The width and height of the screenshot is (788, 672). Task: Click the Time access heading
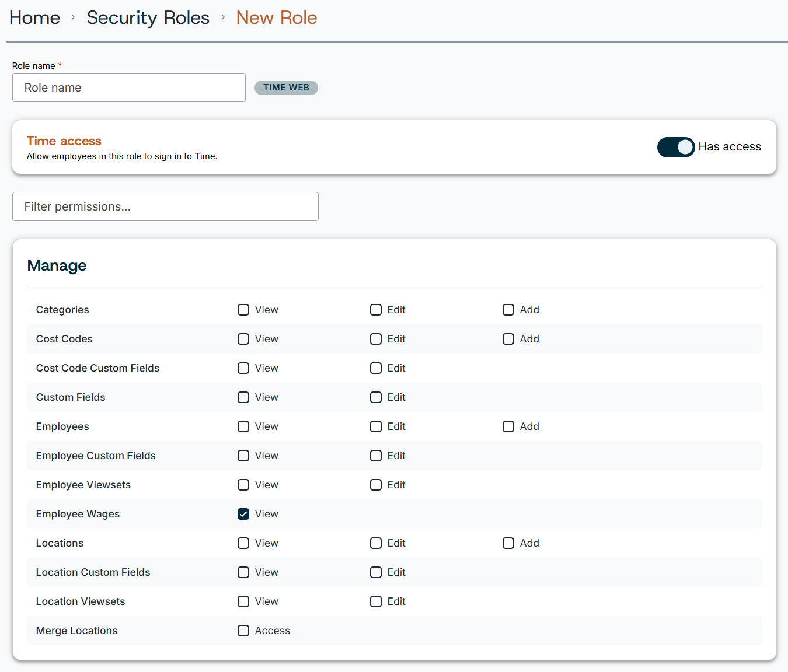64,141
